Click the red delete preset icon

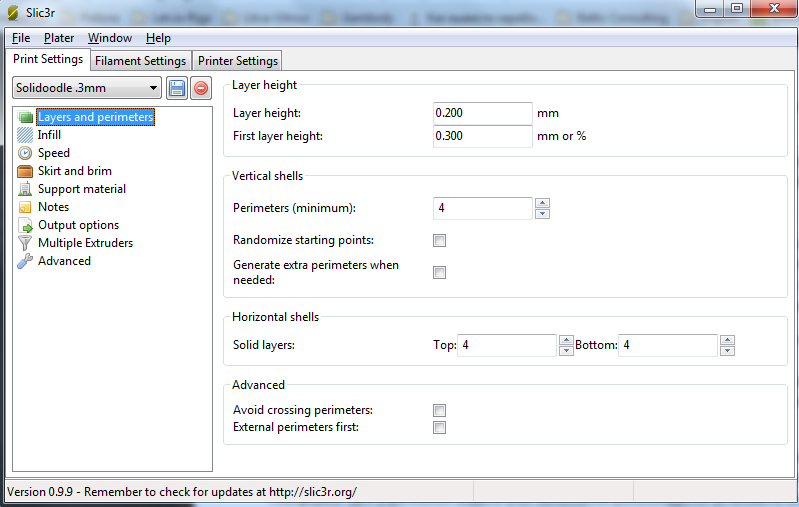(201, 88)
